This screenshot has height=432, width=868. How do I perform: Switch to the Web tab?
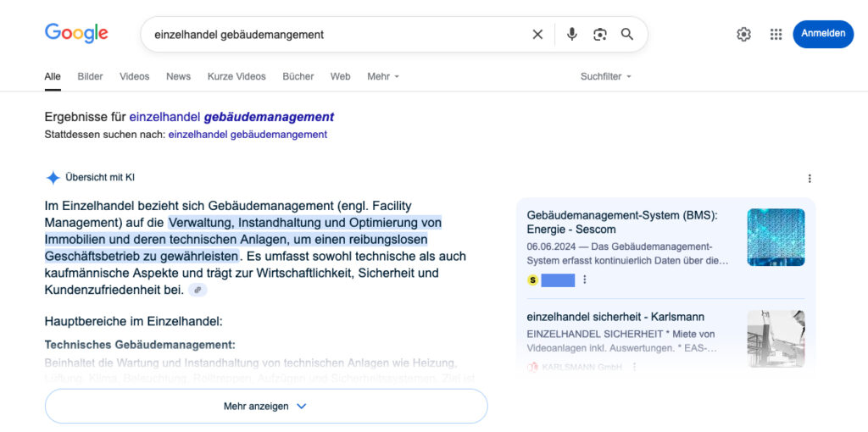coord(341,76)
